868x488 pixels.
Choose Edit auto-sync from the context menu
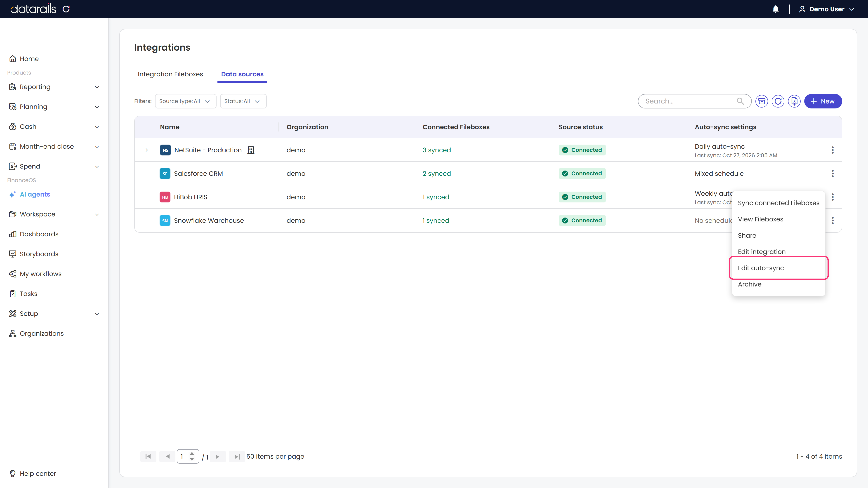778,268
